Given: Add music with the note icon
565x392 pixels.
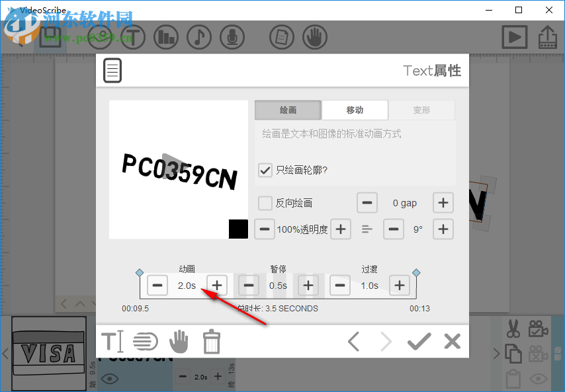Looking at the screenshot, I should click(199, 37).
